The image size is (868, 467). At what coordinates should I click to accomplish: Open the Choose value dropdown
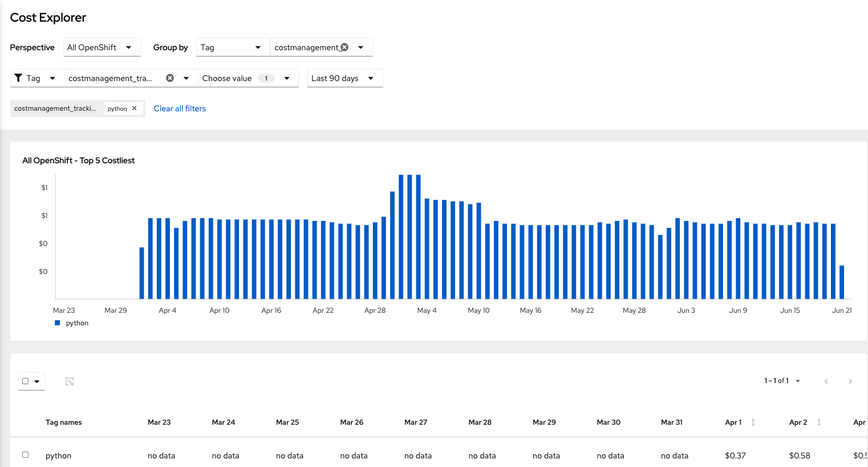click(x=247, y=78)
